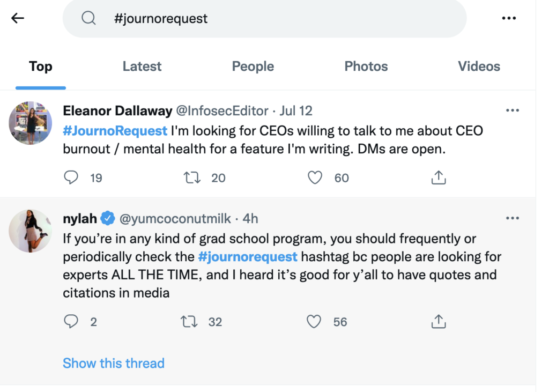The height and width of the screenshot is (392, 549).
Task: Reply to nylah's grad school tweet
Action: tap(71, 322)
